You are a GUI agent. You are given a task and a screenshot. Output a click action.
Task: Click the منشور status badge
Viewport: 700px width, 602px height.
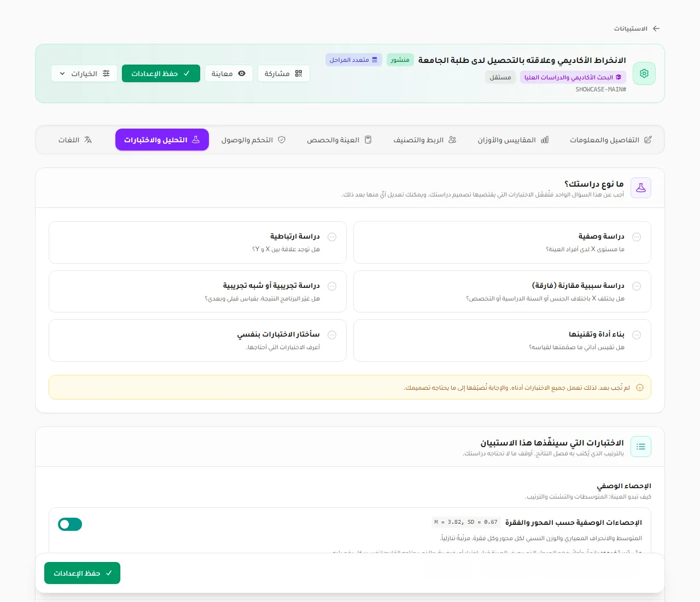pos(400,60)
